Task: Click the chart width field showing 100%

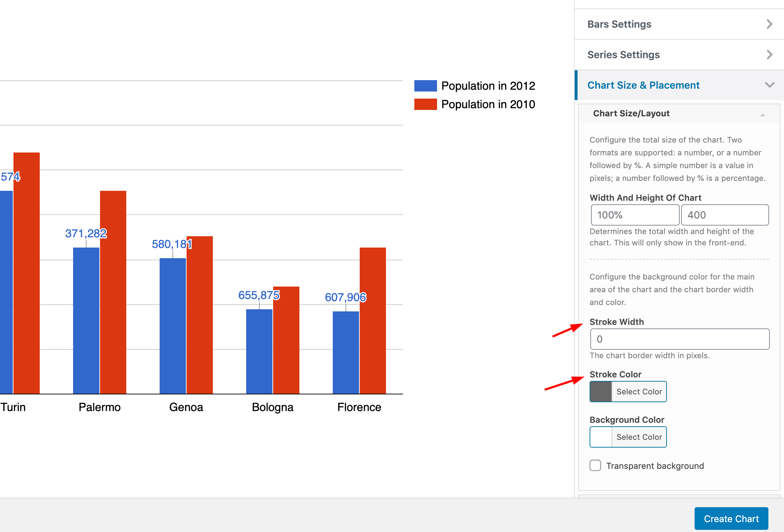Action: tap(635, 215)
